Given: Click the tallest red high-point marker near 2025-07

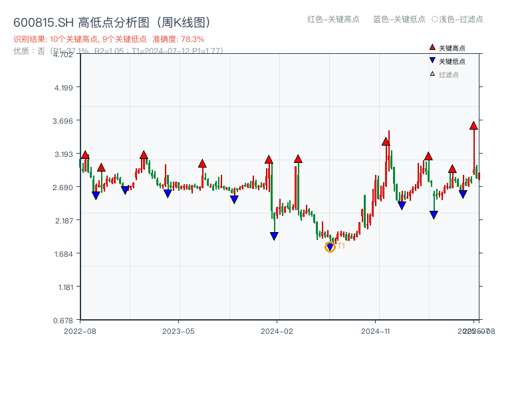Looking at the screenshot, I should pos(473,125).
